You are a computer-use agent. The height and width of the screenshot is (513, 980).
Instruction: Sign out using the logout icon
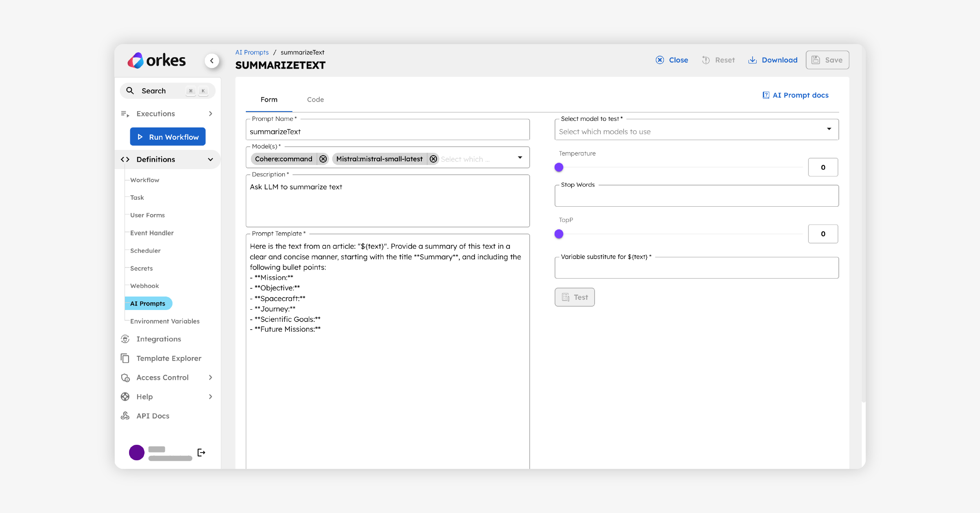point(201,452)
